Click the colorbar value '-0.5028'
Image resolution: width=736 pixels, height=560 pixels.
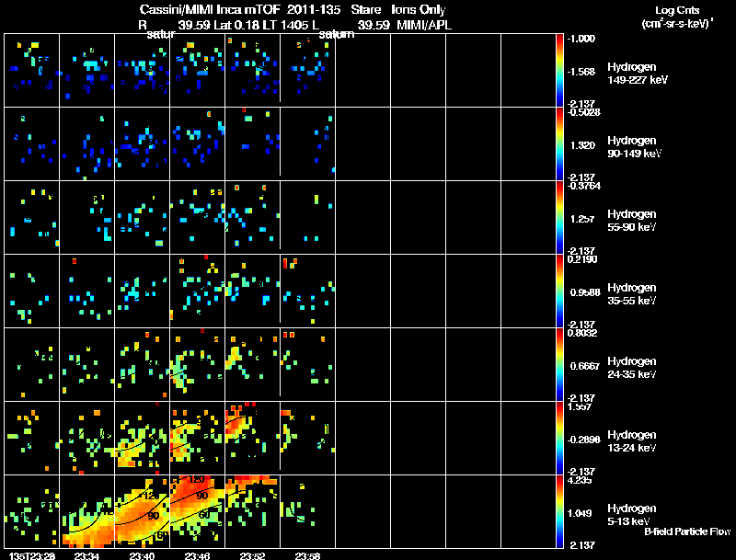pyautogui.click(x=583, y=111)
